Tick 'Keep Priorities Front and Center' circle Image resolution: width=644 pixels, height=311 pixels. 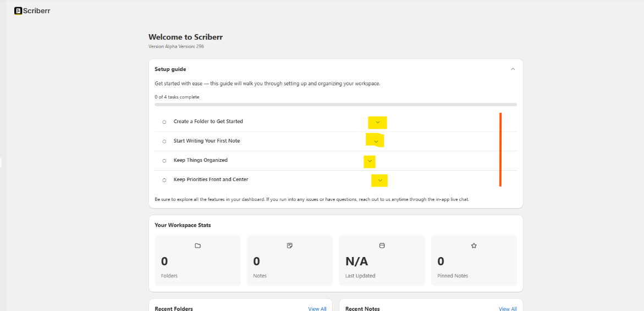coord(164,180)
